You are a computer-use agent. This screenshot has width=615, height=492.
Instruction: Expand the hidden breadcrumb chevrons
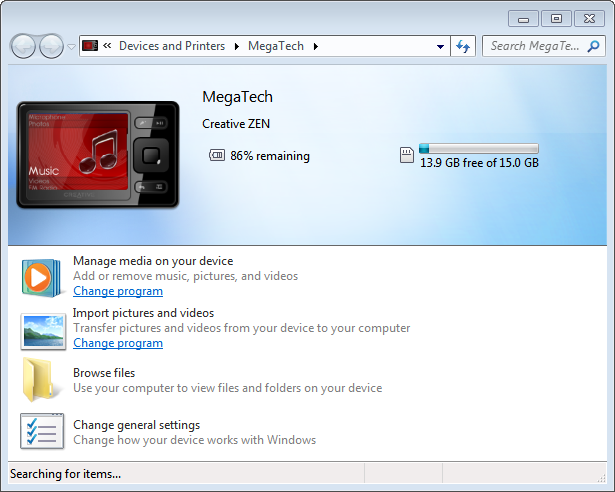[107, 46]
